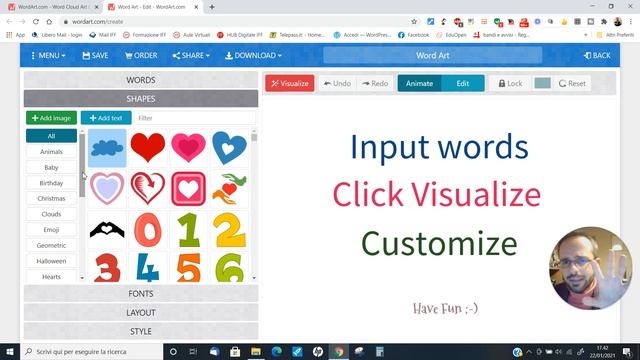Click the Windows taskbar search box
The image size is (640, 360).
coord(91,351)
